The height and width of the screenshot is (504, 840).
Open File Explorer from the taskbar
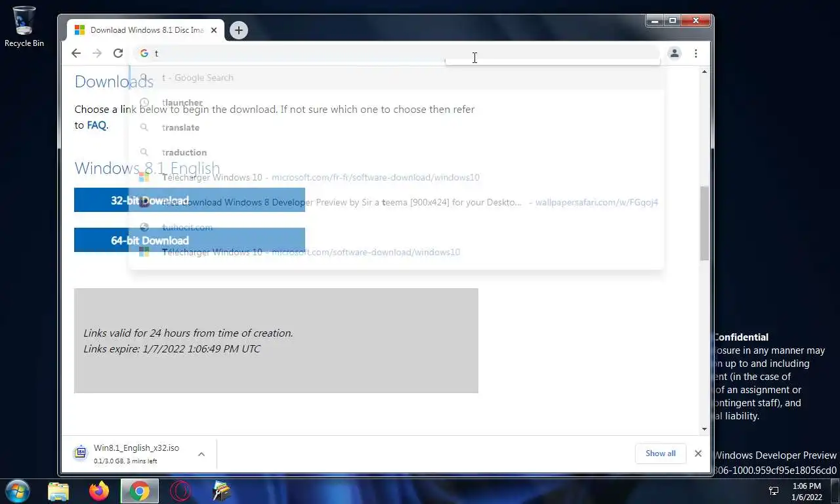[58, 491]
